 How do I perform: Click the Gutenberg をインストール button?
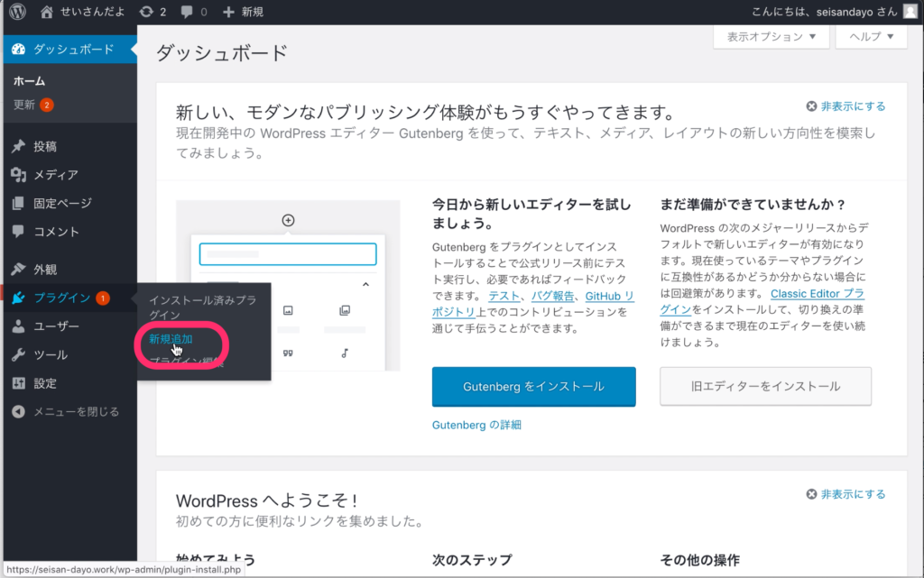(x=533, y=386)
